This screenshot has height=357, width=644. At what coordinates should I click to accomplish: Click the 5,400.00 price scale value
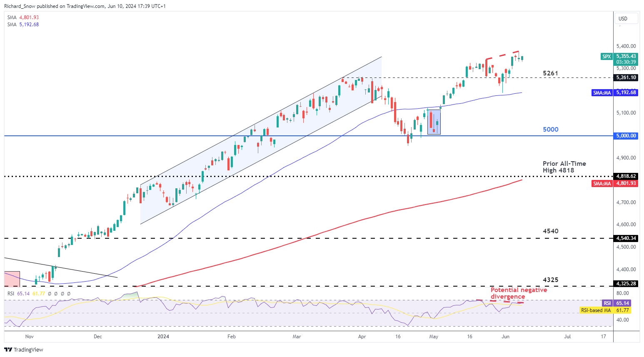tap(626, 46)
